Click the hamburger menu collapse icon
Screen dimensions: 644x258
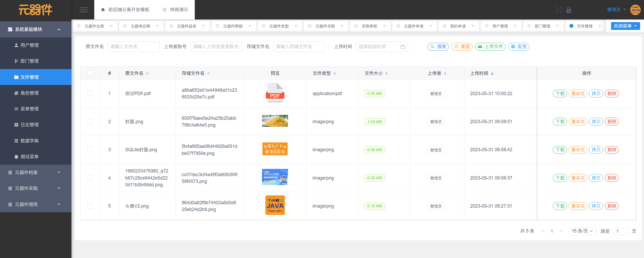click(84, 10)
